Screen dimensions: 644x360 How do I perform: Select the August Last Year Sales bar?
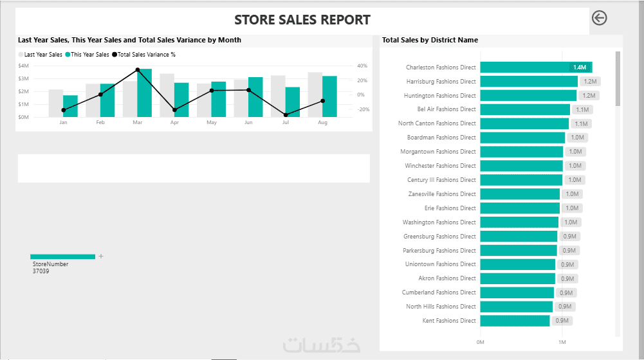click(315, 94)
